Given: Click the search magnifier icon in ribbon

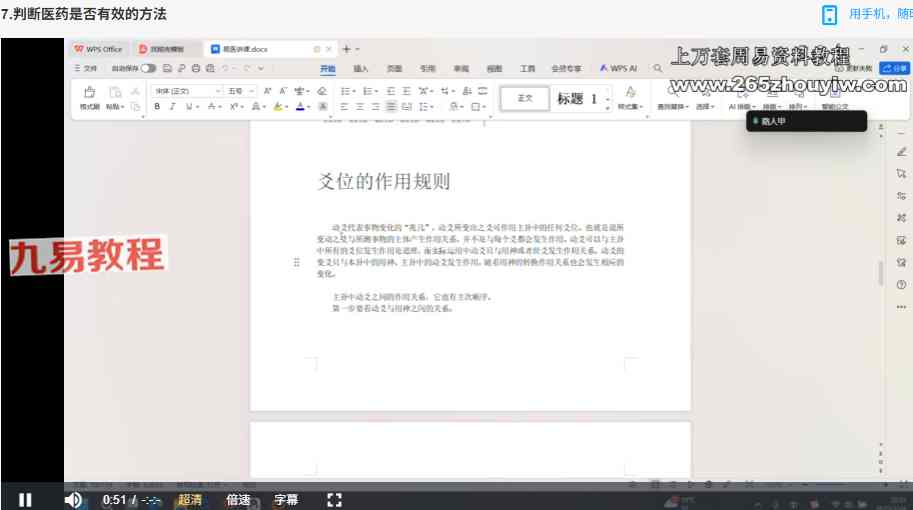Looking at the screenshot, I should point(658,69).
